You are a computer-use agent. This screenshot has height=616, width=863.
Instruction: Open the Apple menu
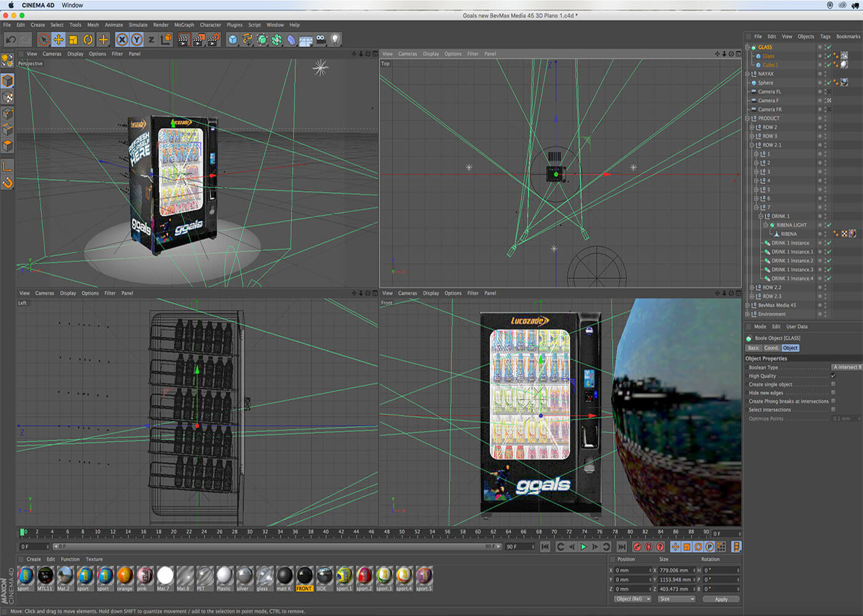10,5
